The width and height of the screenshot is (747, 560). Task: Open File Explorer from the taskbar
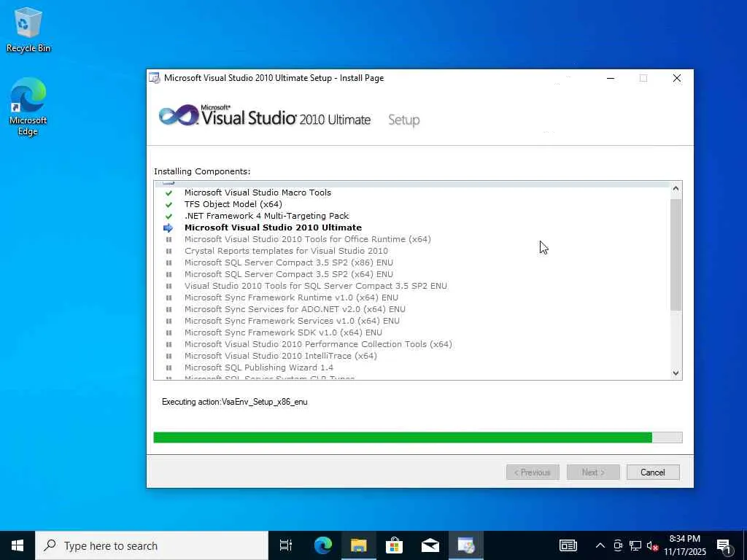[359, 545]
